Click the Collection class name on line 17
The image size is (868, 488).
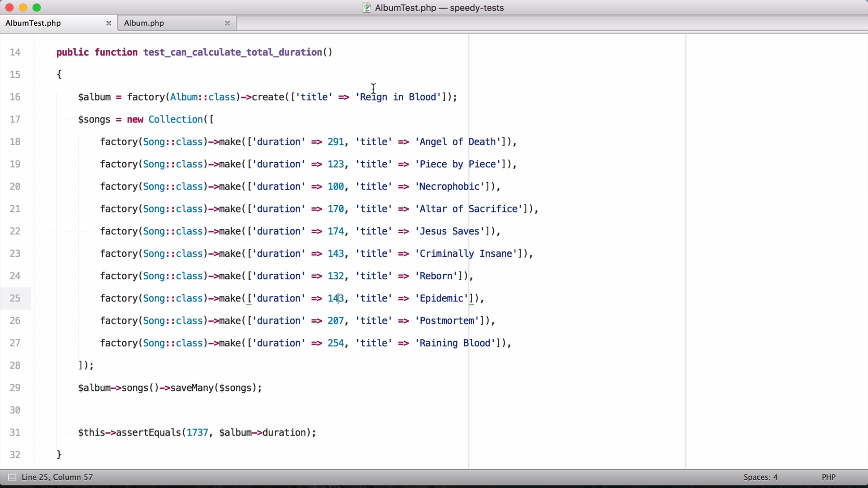tap(176, 119)
